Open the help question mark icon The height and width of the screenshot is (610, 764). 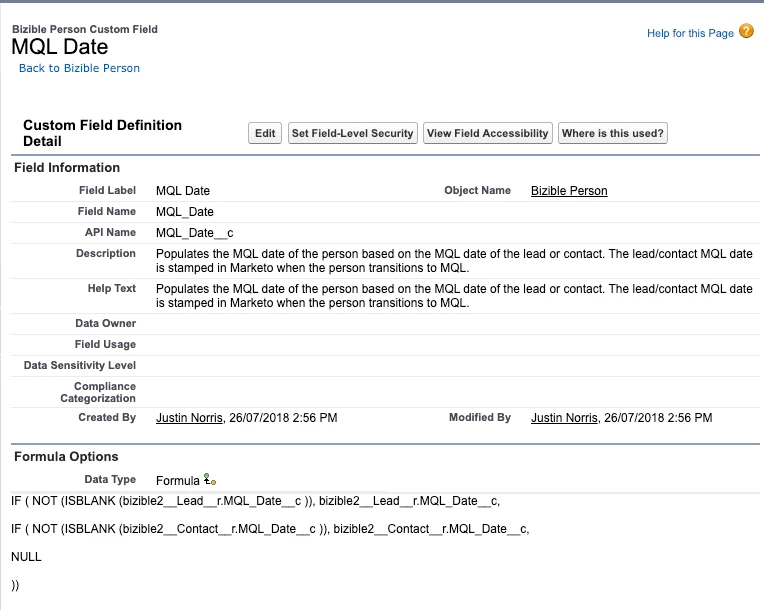[746, 31]
